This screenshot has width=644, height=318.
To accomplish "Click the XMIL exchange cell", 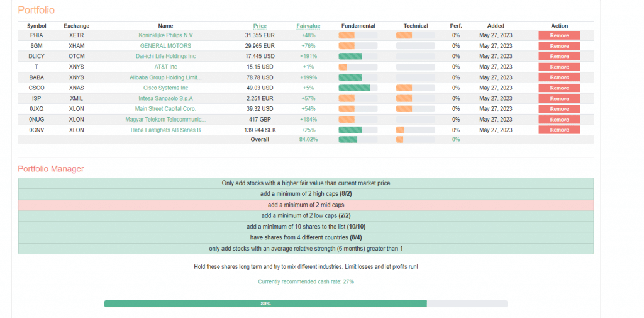I will pyautogui.click(x=76, y=99).
